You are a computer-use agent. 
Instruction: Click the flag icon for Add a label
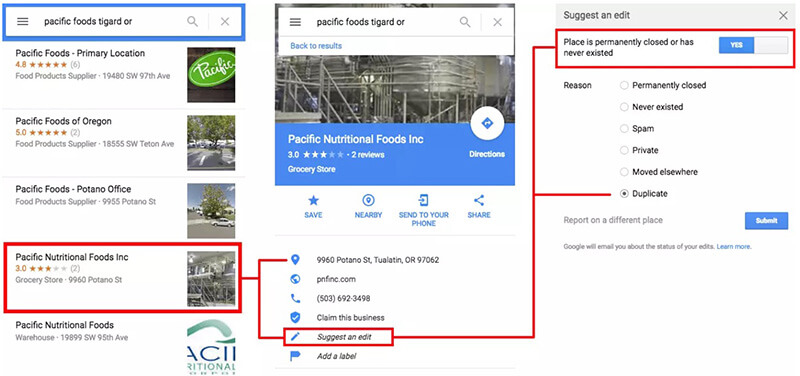coord(295,356)
